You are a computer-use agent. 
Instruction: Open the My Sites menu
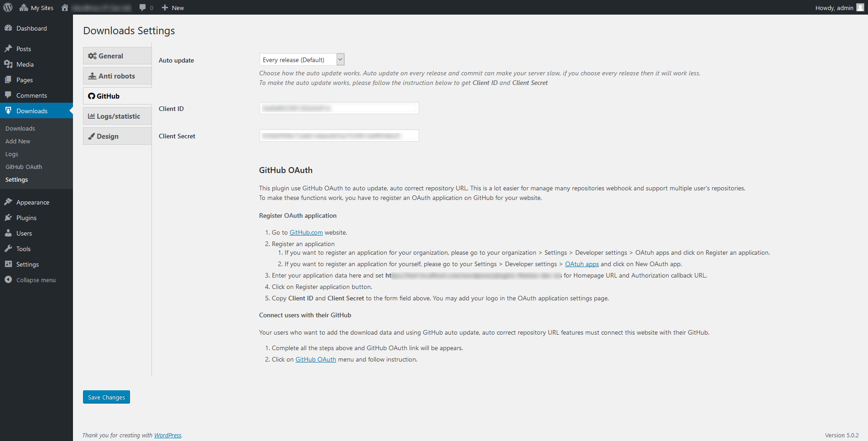pyautogui.click(x=36, y=8)
